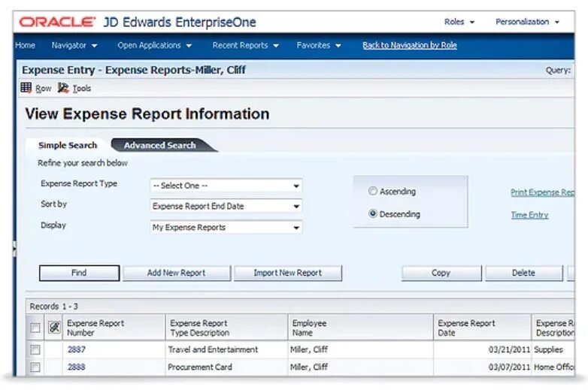Expand the Personalization menu
The width and height of the screenshot is (588, 390).
coord(527,22)
